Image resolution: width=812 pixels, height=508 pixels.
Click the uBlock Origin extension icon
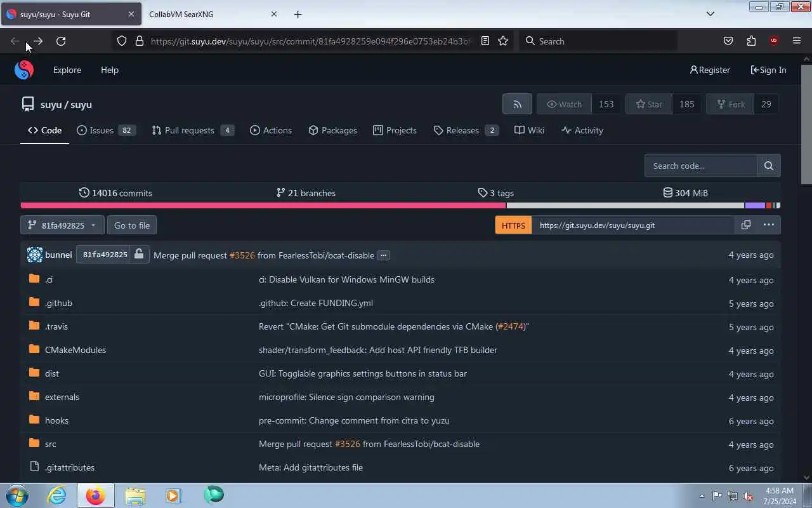pos(773,41)
